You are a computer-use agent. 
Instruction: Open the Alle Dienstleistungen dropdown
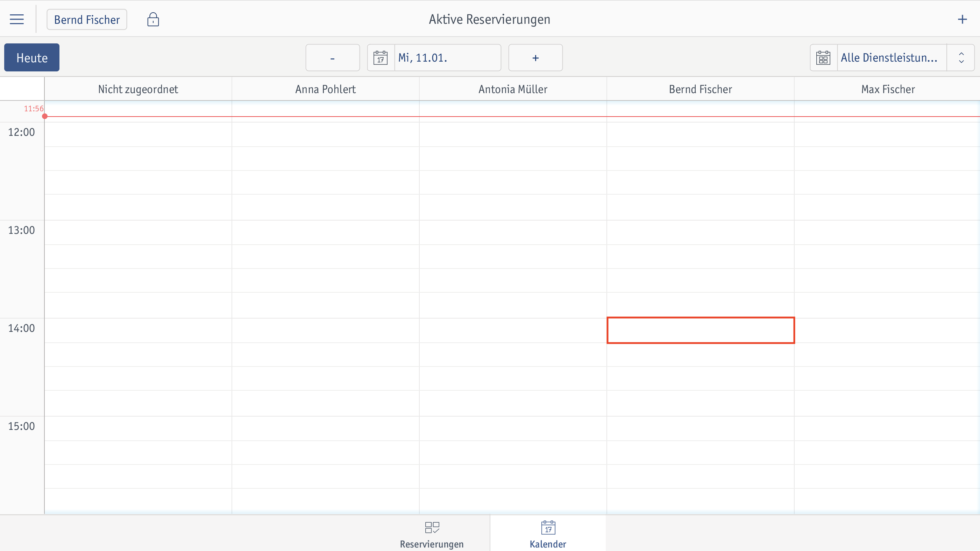(892, 57)
